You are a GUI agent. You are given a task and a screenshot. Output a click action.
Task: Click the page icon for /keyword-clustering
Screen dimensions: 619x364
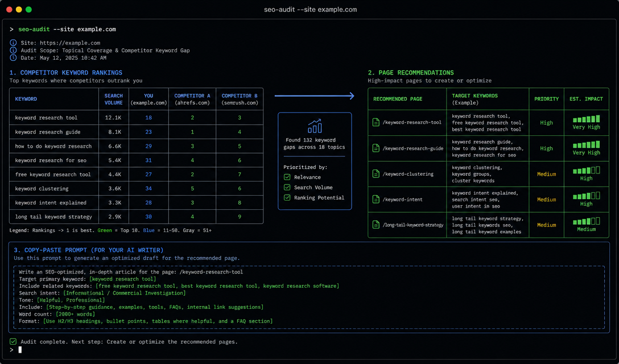click(x=376, y=173)
